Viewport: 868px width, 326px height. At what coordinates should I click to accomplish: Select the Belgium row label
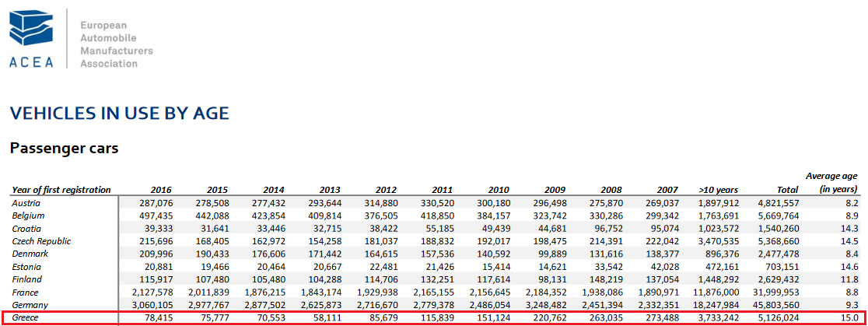click(28, 216)
